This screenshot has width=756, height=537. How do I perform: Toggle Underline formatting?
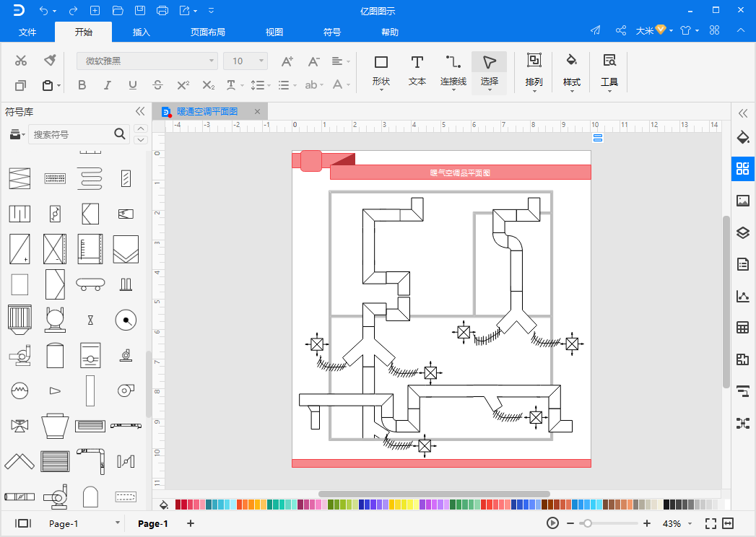(133, 85)
